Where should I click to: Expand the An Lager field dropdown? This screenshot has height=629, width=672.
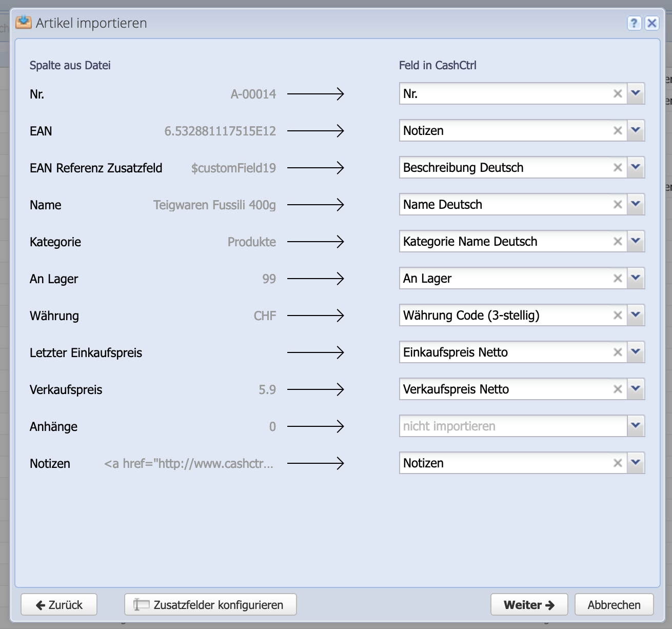(x=636, y=278)
